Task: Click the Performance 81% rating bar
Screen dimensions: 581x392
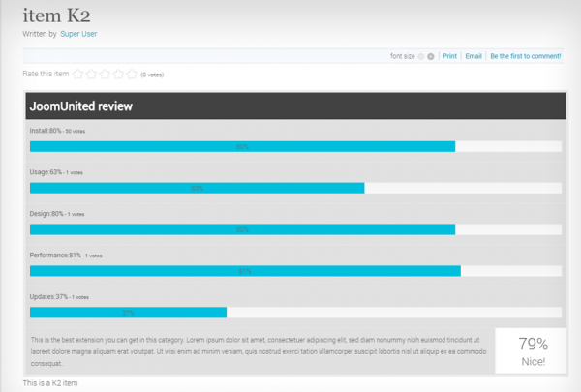Action: [x=295, y=271]
